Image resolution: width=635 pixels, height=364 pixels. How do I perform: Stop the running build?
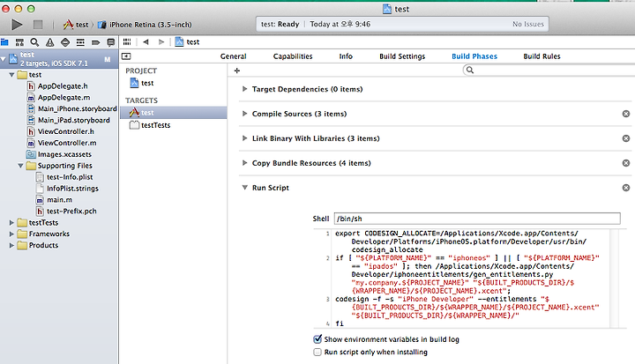coord(38,25)
